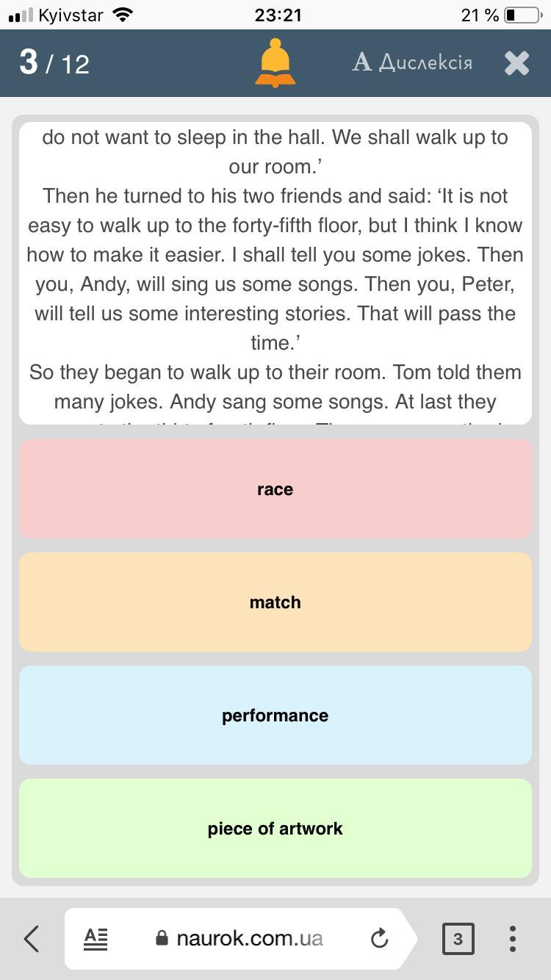Viewport: 551px width, 980px height.
Task: Select "piece of artwork" answer
Action: 275,829
